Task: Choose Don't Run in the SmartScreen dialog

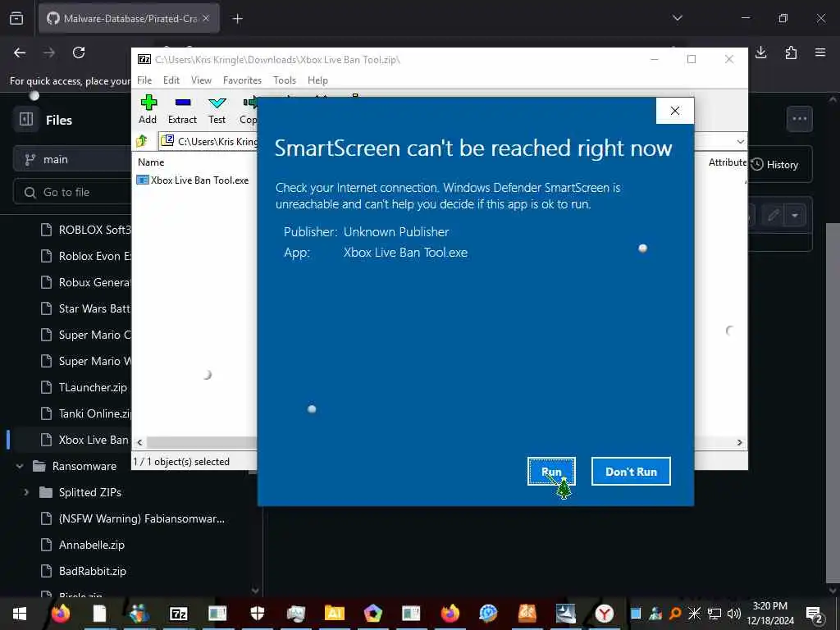Action: (631, 472)
